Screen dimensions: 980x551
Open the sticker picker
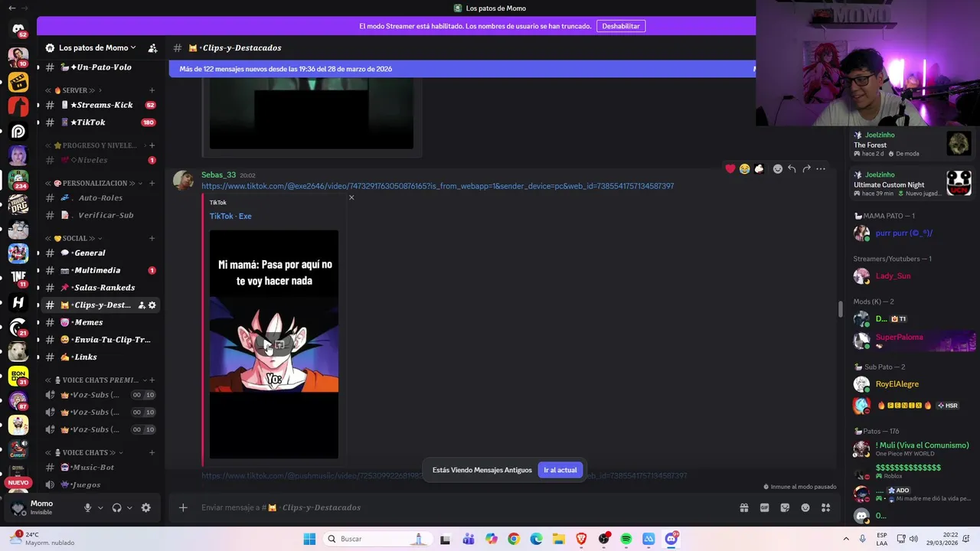(x=785, y=507)
